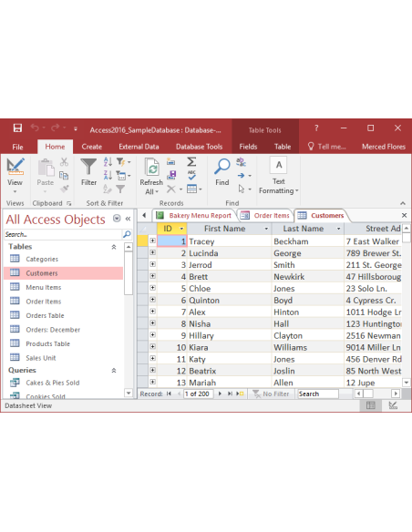
Task: Switch to the Fields tab
Action: pos(248,147)
